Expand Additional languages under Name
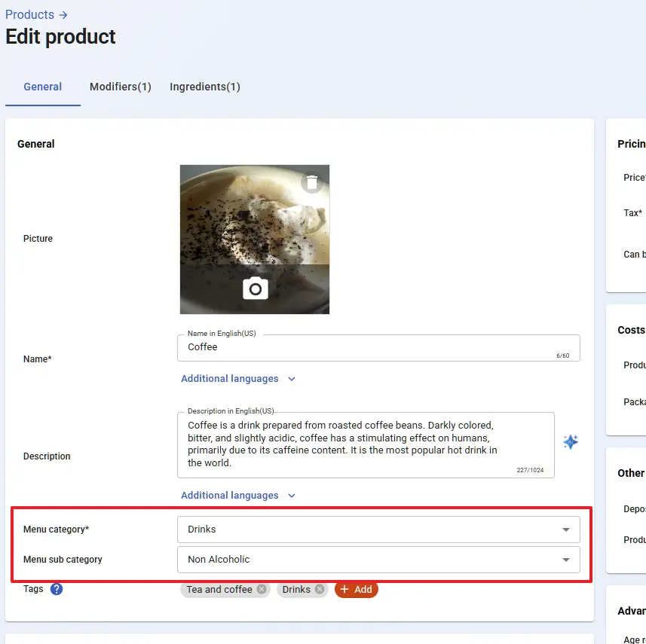 click(238, 379)
